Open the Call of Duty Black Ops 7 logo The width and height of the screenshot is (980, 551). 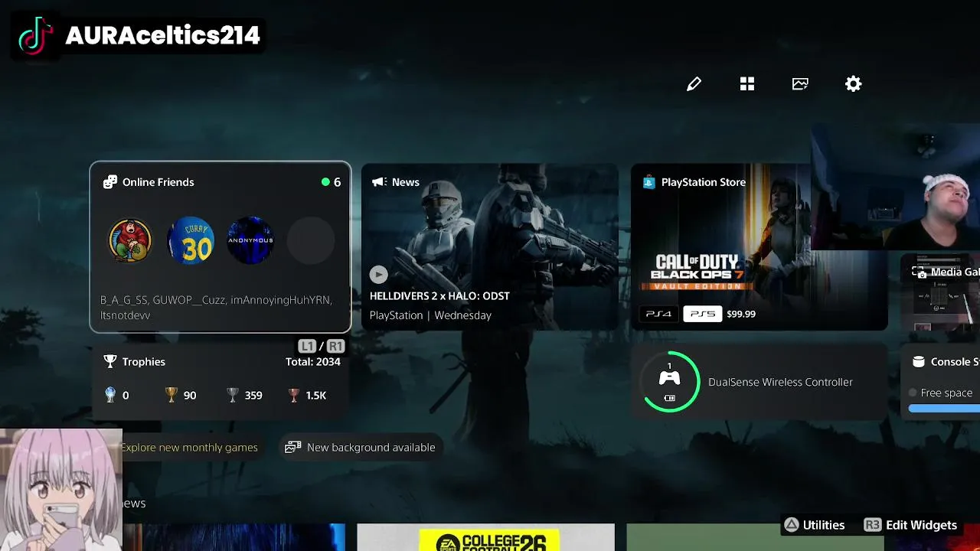pos(697,272)
